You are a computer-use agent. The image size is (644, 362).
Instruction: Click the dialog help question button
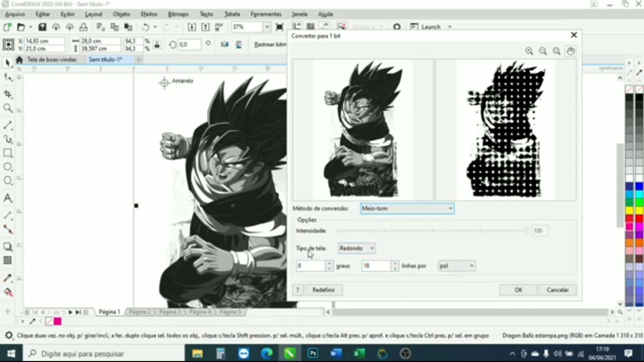point(297,290)
